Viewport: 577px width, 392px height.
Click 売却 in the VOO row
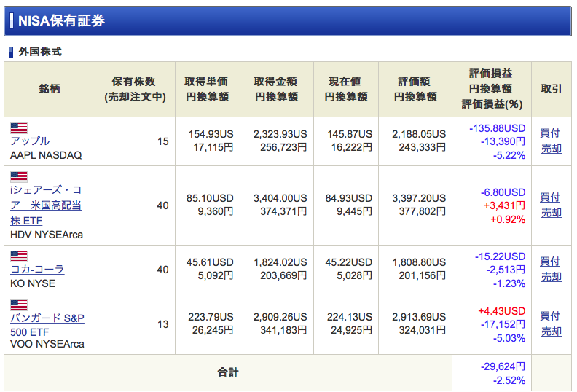click(x=551, y=332)
